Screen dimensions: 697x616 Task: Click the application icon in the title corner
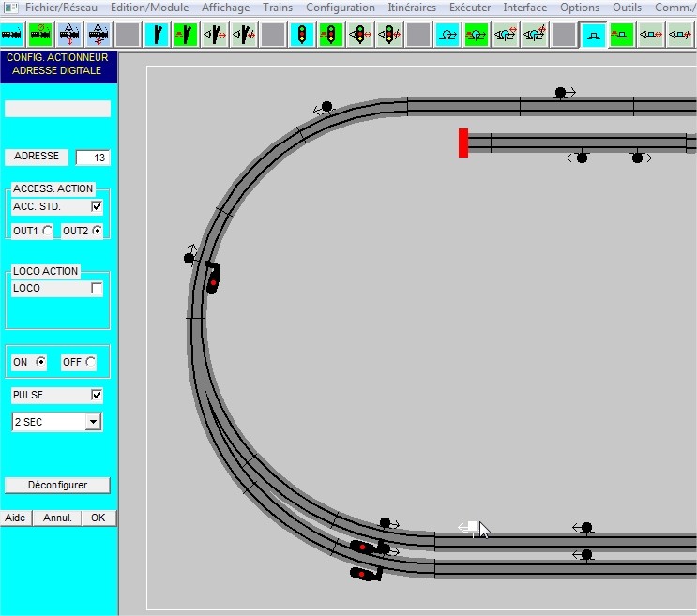[x=10, y=8]
